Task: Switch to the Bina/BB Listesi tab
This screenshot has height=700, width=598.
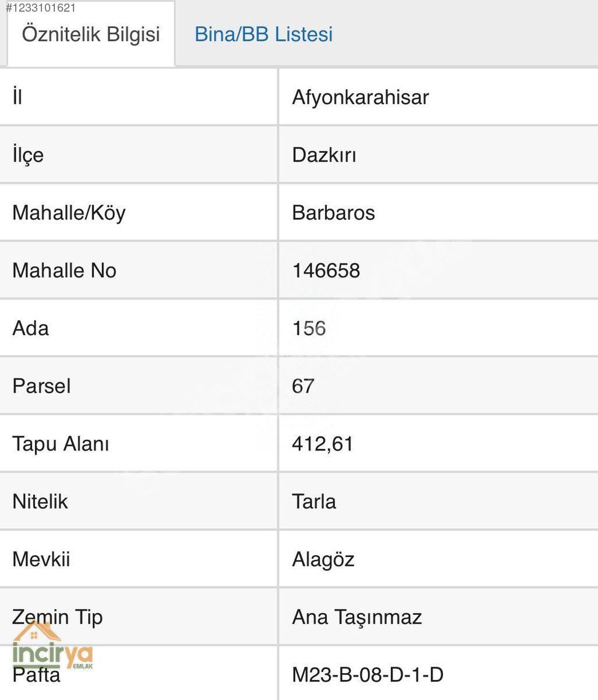Action: (x=264, y=34)
